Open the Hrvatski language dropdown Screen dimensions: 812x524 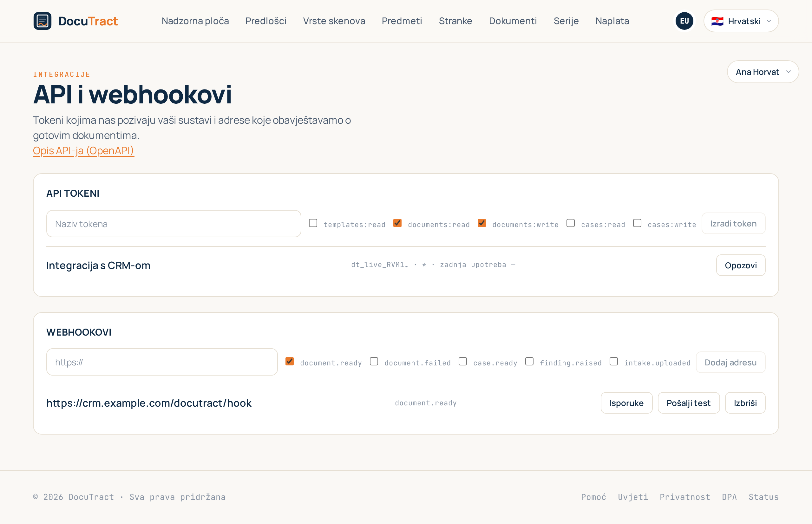coord(741,21)
